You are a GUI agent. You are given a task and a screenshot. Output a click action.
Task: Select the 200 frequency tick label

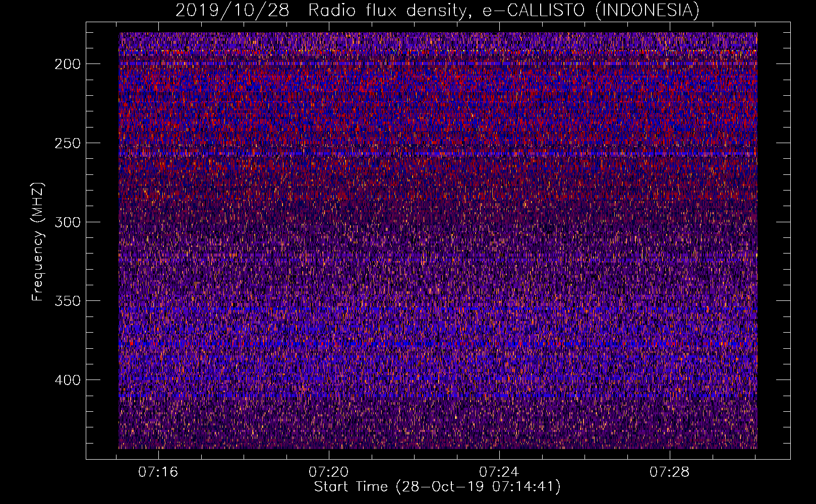tap(68, 64)
